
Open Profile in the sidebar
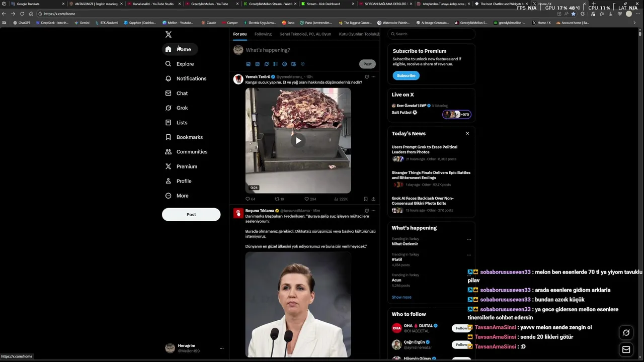[x=178, y=180]
